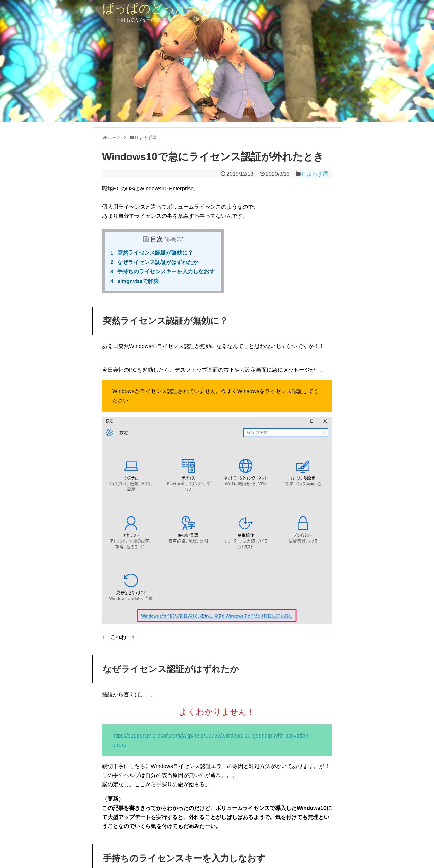Open the デバイス settings category
Image resolution: width=434 pixels, height=868 pixels.
(x=188, y=475)
